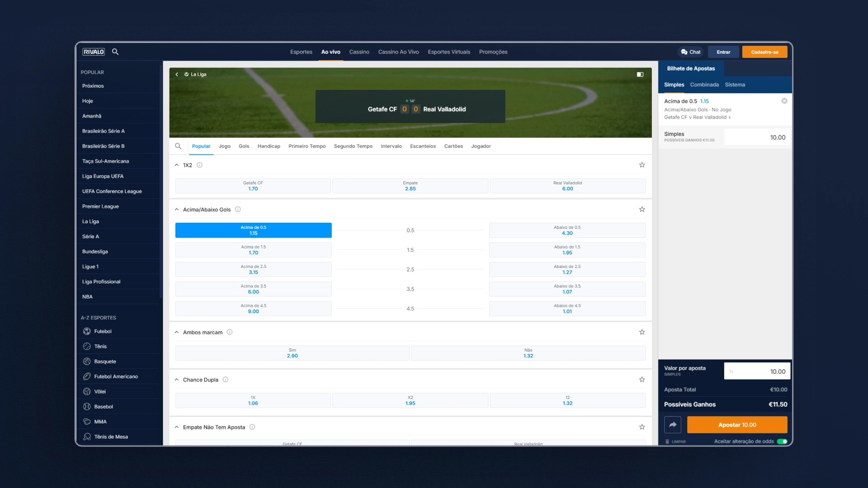Image resolution: width=868 pixels, height=488 pixels.
Task: Favorite the Ambos marcam market star
Action: [x=642, y=332]
